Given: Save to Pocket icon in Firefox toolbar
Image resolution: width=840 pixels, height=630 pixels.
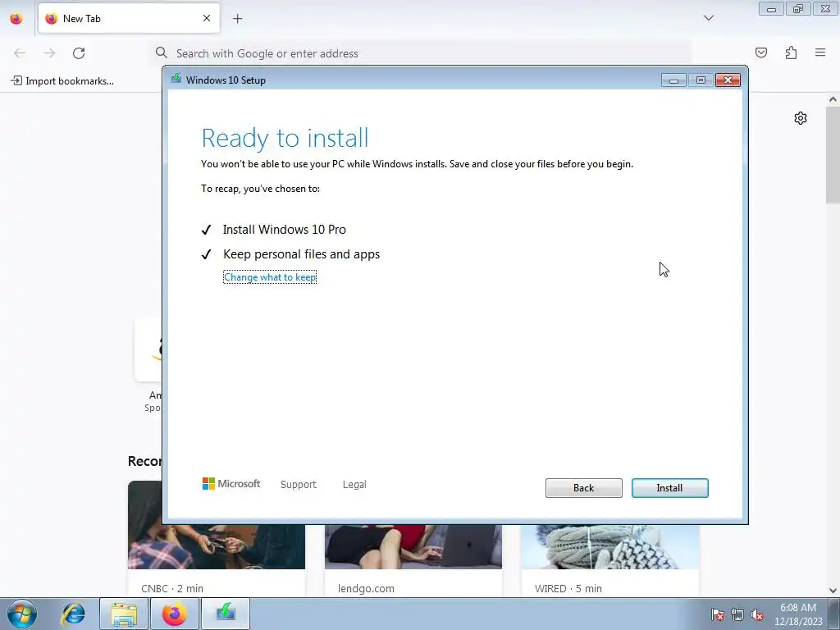Looking at the screenshot, I should (x=760, y=52).
